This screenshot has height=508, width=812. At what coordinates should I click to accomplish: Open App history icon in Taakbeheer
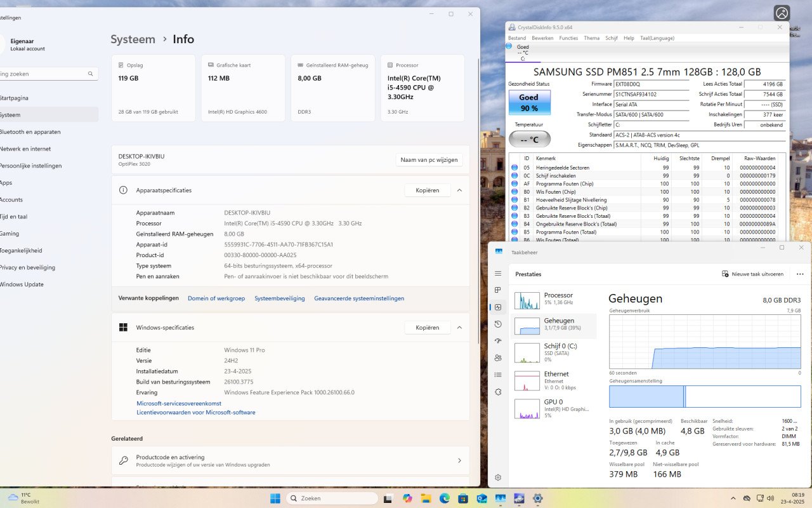tap(498, 324)
